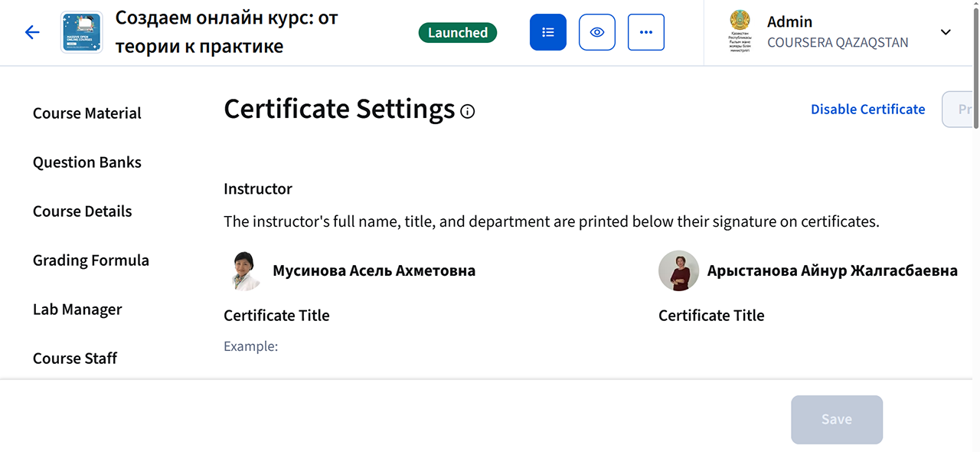This screenshot has height=452, width=980.
Task: Click the back arrow icon
Action: pyautogui.click(x=32, y=32)
